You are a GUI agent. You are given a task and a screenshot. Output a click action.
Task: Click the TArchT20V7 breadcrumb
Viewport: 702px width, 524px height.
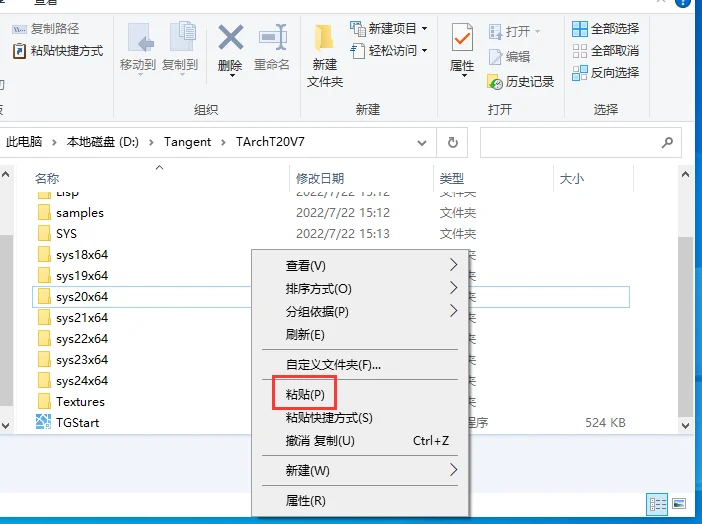[270, 142]
